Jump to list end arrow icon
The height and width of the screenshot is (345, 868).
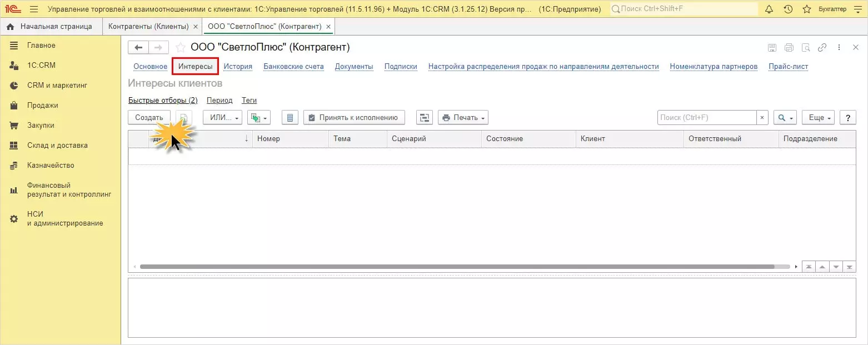coord(849,267)
